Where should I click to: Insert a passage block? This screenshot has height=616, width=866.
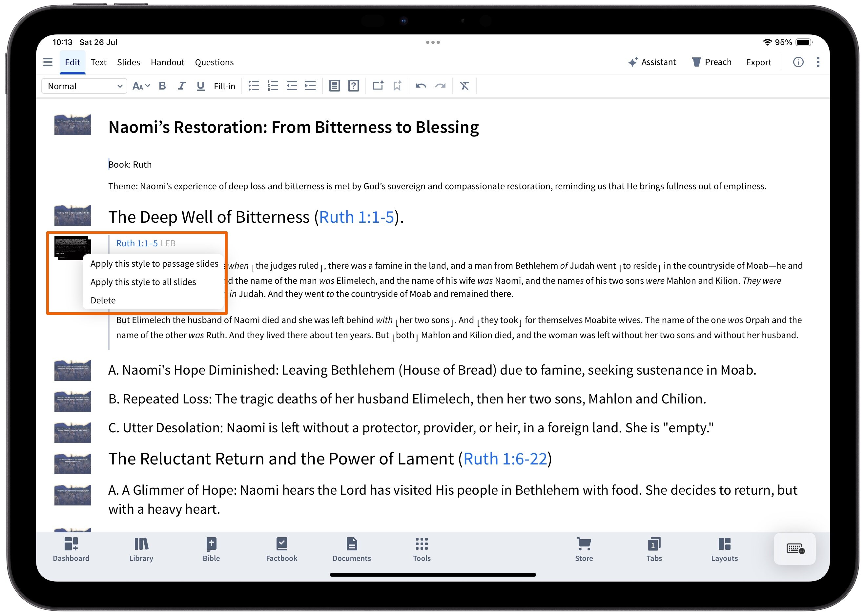[334, 86]
